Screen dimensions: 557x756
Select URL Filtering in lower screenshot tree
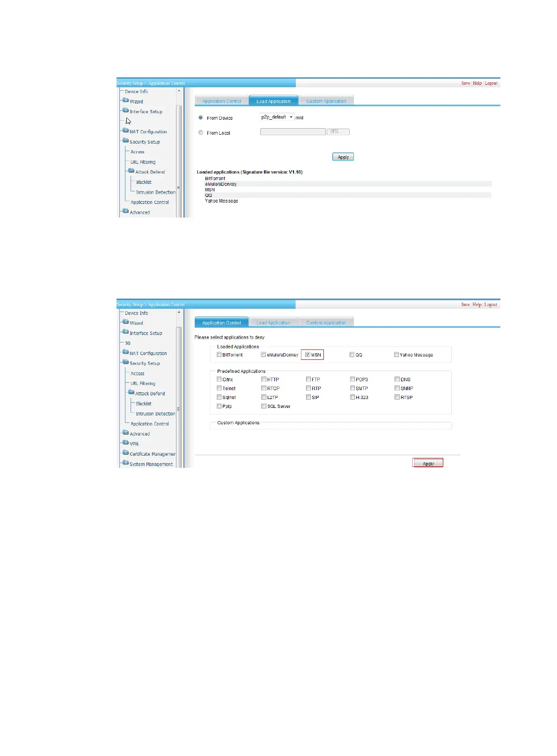click(x=143, y=384)
